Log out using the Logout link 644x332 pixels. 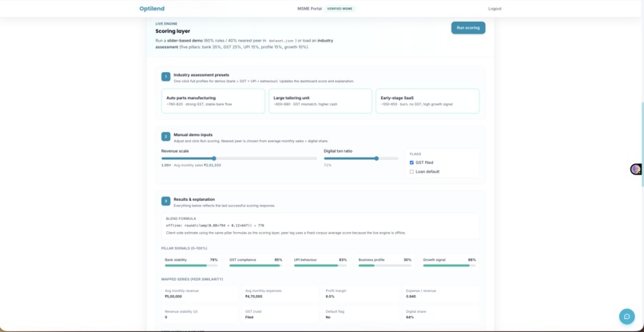495,9
